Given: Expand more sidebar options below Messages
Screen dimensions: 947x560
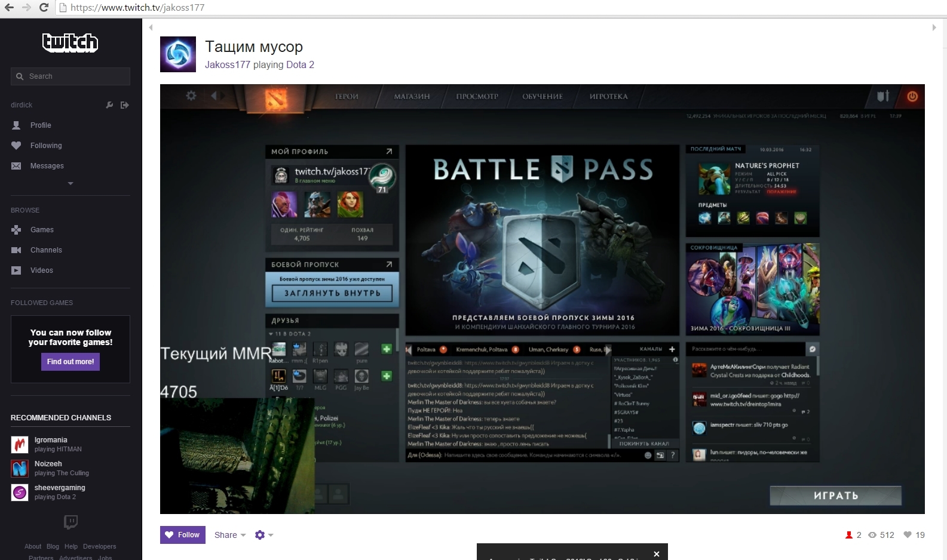Looking at the screenshot, I should [x=71, y=183].
